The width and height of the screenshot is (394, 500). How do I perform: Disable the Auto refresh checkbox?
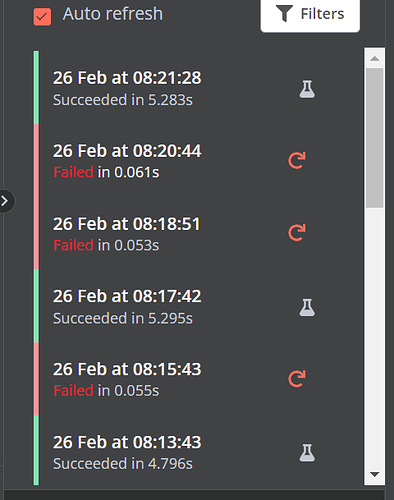pyautogui.click(x=42, y=17)
